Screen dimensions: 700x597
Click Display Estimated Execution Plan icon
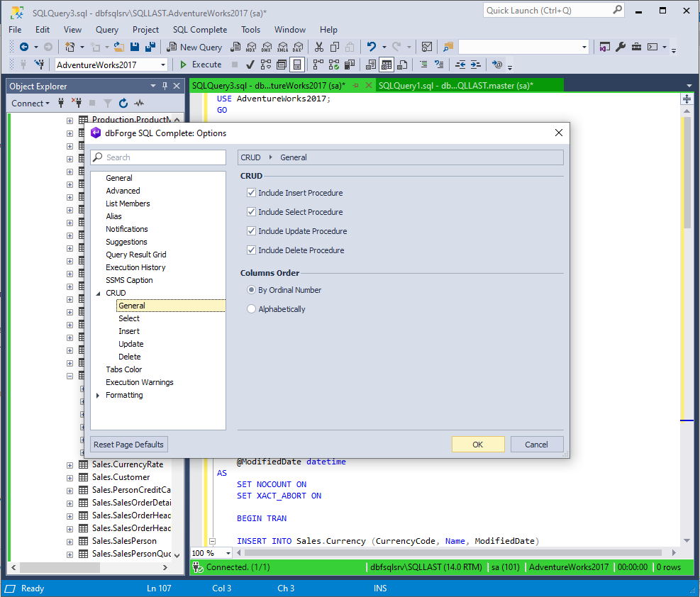[266, 65]
